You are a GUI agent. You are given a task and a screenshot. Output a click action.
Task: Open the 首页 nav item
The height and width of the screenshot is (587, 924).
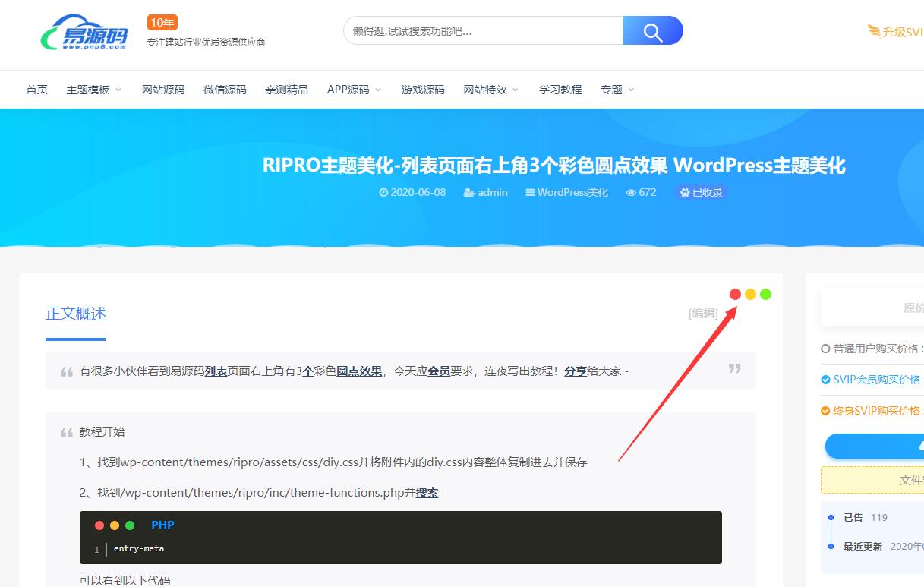pyautogui.click(x=36, y=90)
